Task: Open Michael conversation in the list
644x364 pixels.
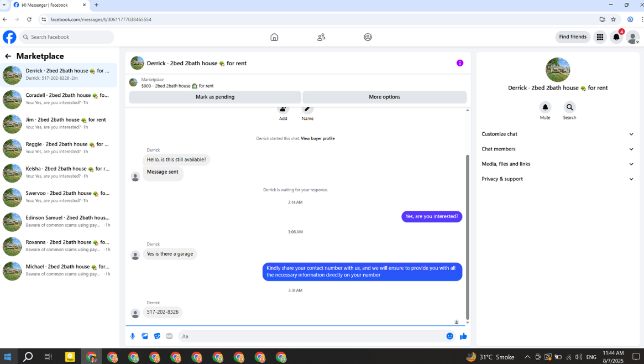Action: (59, 271)
